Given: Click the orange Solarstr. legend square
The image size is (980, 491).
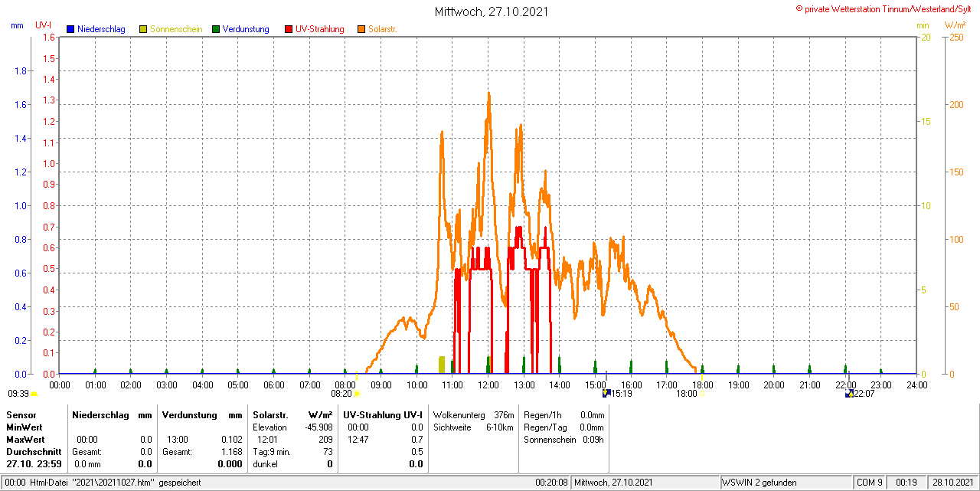Looking at the screenshot, I should (x=361, y=29).
